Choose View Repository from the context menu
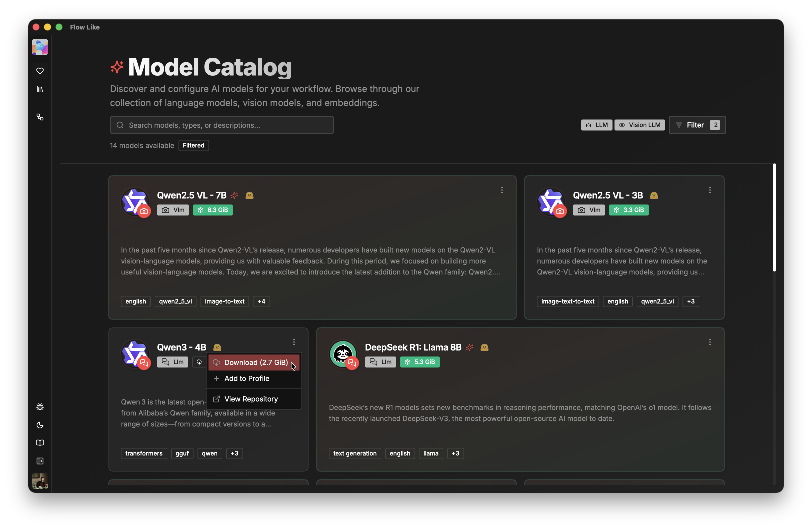812x530 pixels. point(251,398)
